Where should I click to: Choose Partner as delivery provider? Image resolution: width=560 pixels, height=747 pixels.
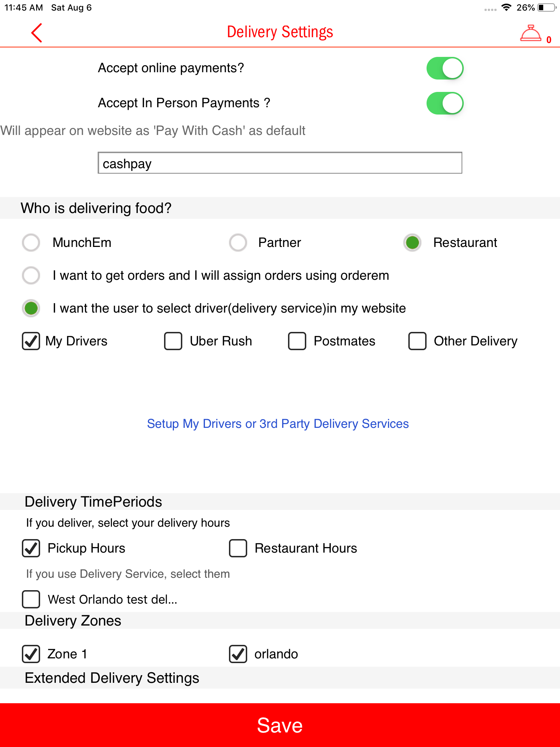pos(238,243)
